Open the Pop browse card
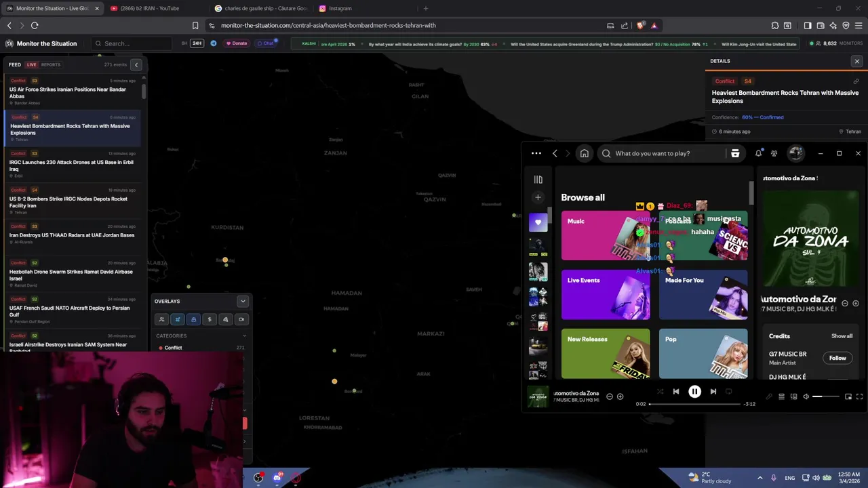The height and width of the screenshot is (488, 868). click(x=703, y=353)
